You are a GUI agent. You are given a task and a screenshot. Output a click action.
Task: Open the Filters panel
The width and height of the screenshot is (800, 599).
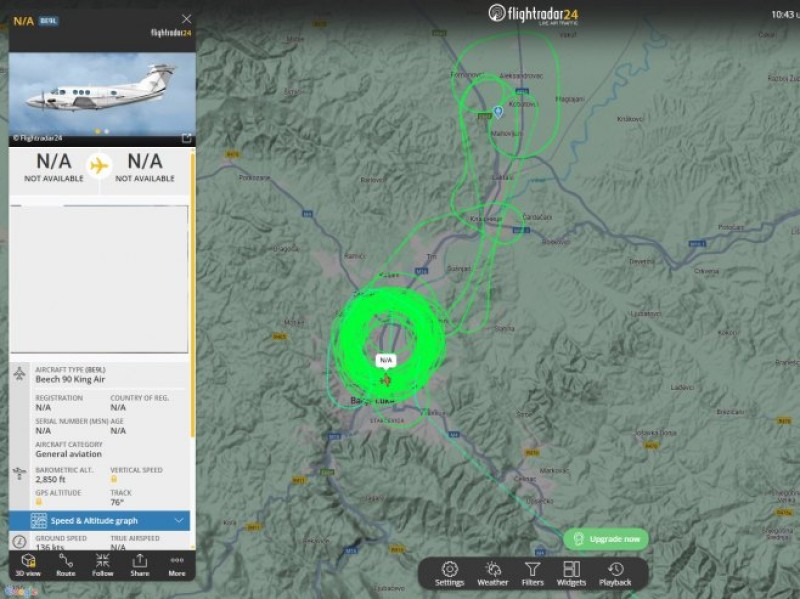point(533,573)
